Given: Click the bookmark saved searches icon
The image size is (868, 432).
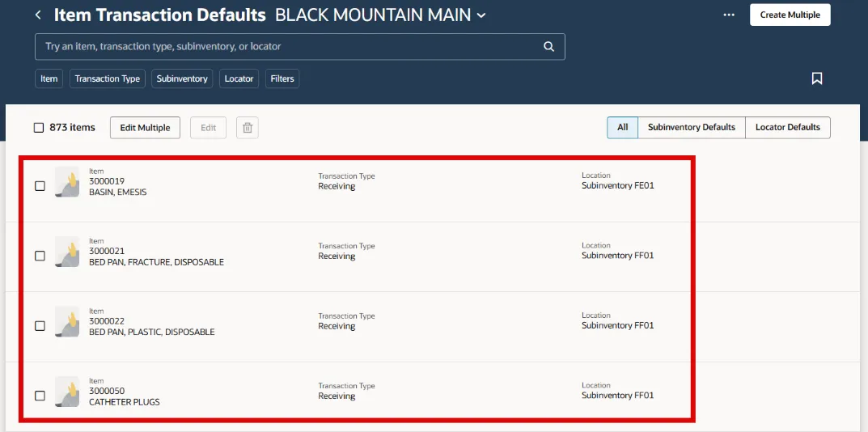Looking at the screenshot, I should pos(816,78).
